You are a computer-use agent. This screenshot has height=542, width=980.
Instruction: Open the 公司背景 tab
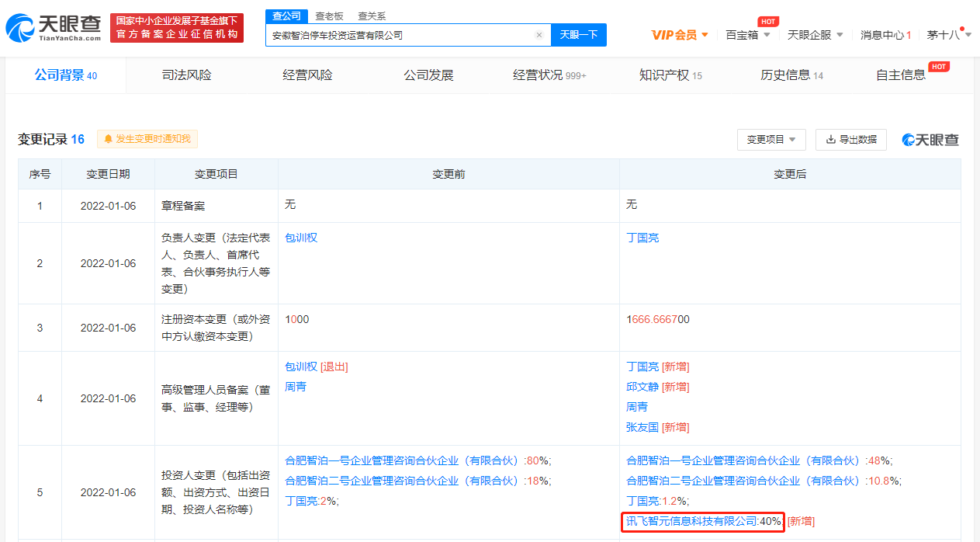tap(65, 75)
